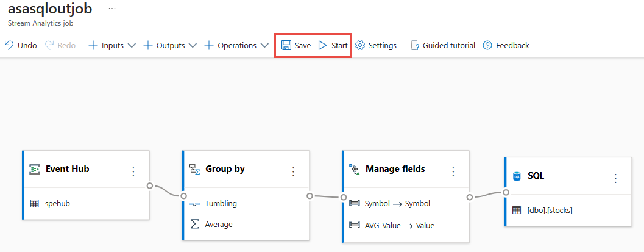Open the Group by node options menu
The height and width of the screenshot is (252, 644).
coord(293,171)
